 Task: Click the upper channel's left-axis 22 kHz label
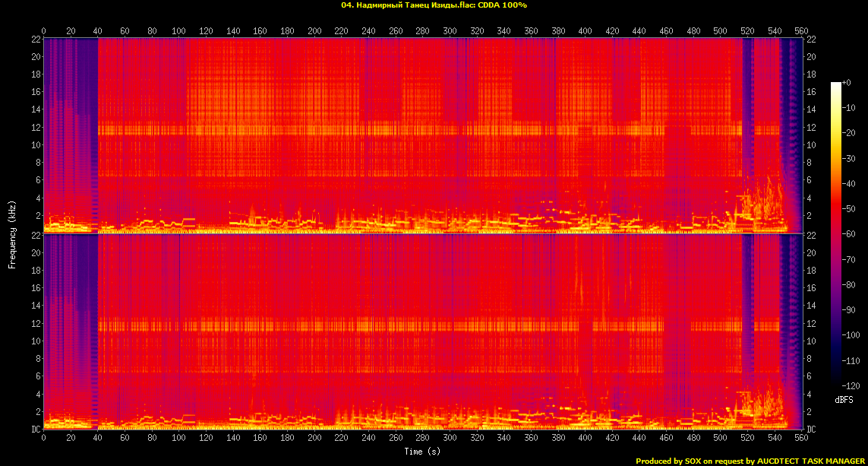click(36, 39)
